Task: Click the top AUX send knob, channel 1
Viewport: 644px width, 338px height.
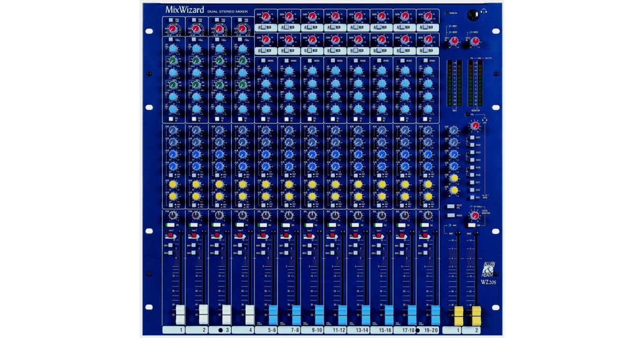Action: click(173, 131)
